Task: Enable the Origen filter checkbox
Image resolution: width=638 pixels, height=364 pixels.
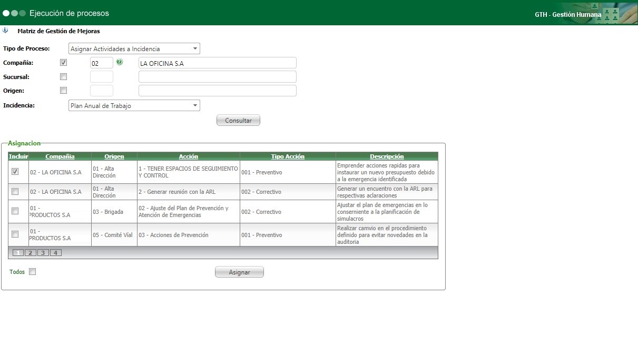Action: pos(63,90)
